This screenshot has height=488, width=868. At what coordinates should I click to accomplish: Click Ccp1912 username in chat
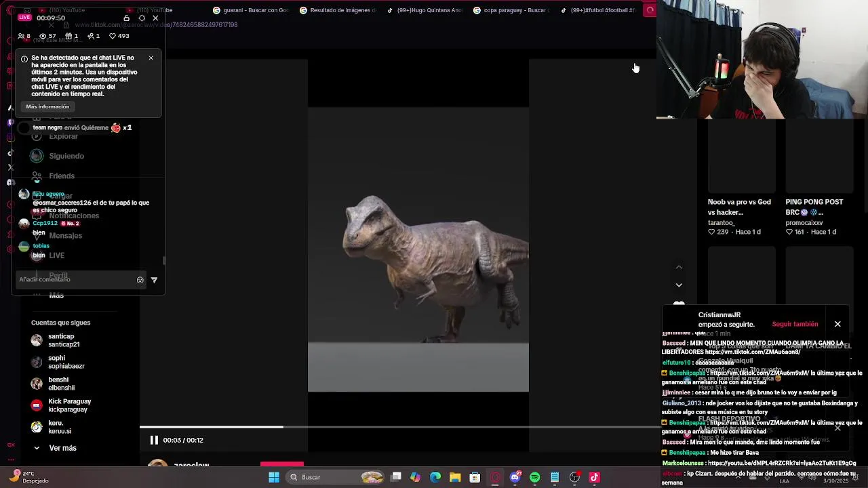(x=45, y=223)
